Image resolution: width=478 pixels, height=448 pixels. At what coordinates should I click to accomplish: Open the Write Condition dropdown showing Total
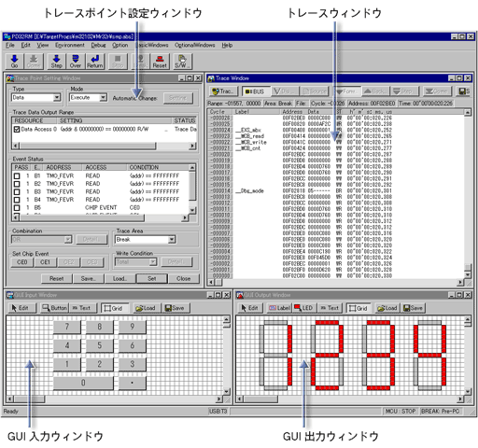point(153,262)
